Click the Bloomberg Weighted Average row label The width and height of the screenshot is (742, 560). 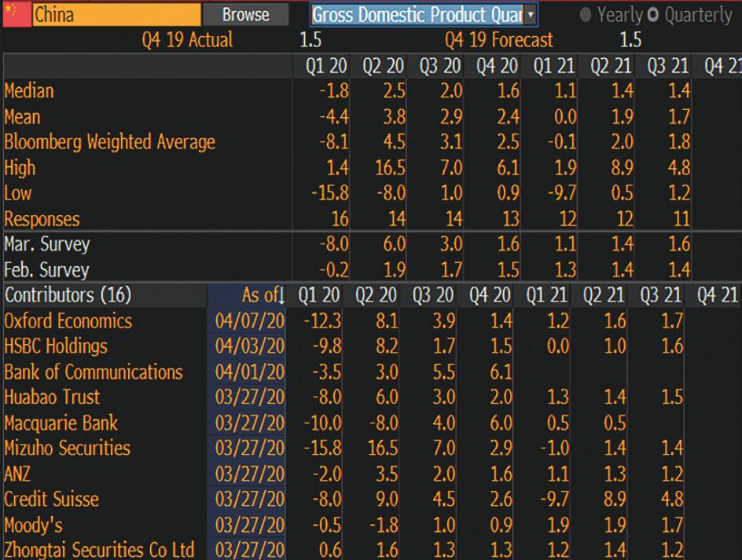109,142
